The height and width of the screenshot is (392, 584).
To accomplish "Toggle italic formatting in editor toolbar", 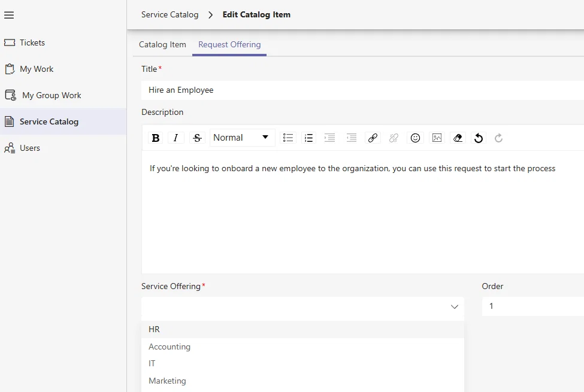I will pos(175,138).
